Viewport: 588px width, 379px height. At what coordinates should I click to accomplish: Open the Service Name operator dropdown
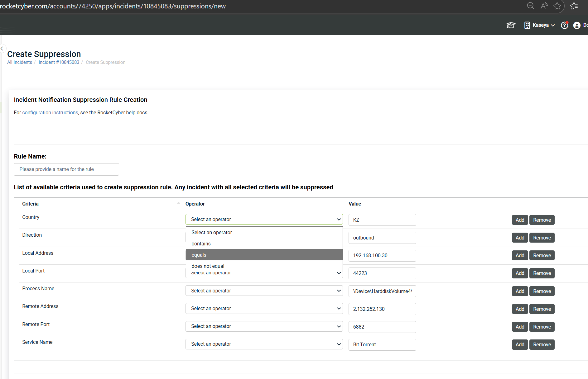pyautogui.click(x=264, y=344)
